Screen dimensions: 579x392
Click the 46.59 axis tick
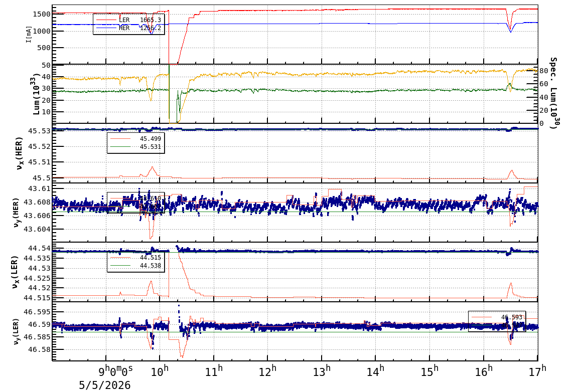[x=40, y=324]
